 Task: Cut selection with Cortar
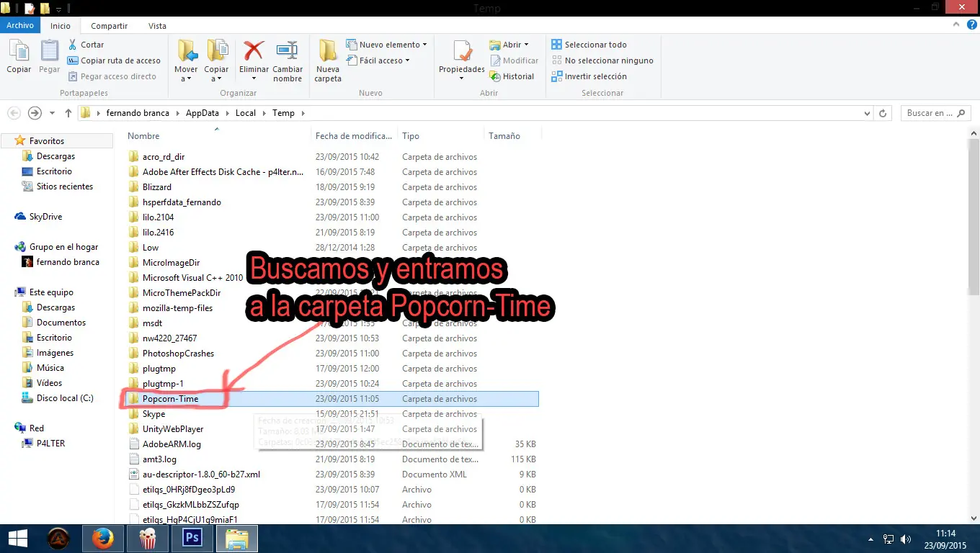86,45
